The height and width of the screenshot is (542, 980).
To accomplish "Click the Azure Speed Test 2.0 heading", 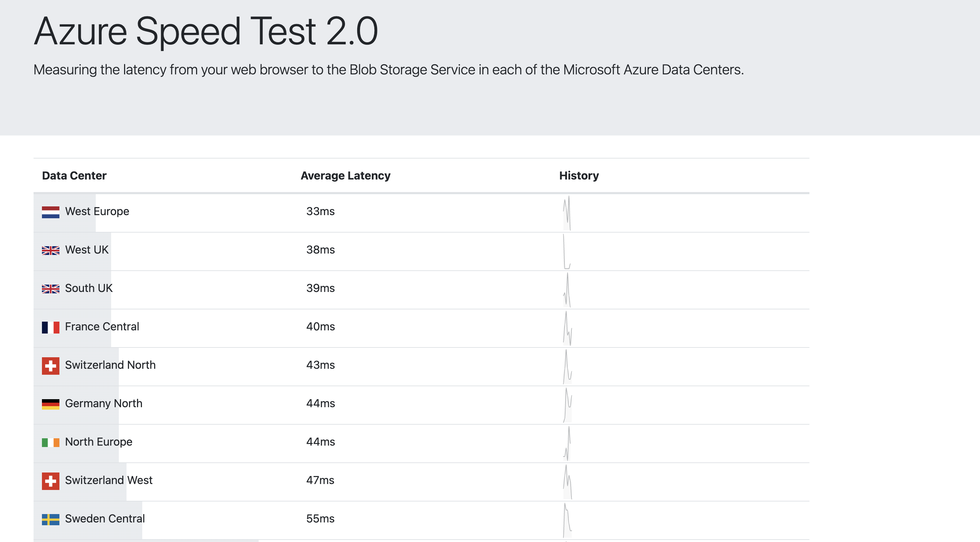I will point(206,31).
